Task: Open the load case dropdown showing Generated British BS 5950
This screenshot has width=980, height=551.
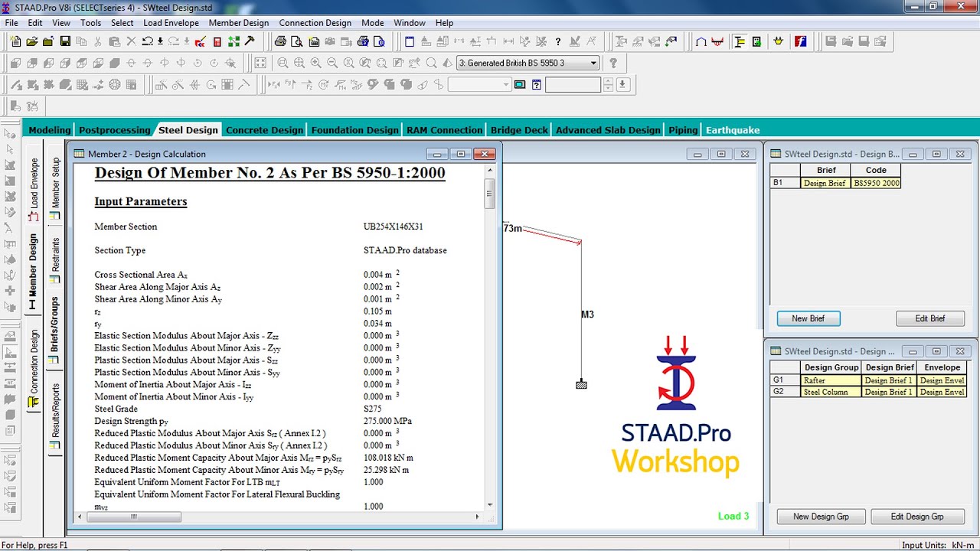Action: click(x=528, y=64)
